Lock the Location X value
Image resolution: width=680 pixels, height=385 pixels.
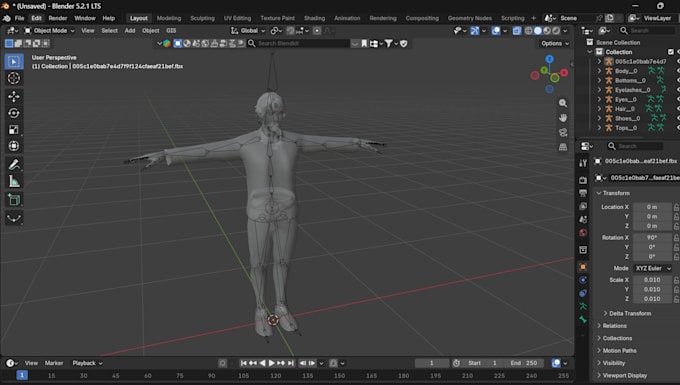(676, 207)
